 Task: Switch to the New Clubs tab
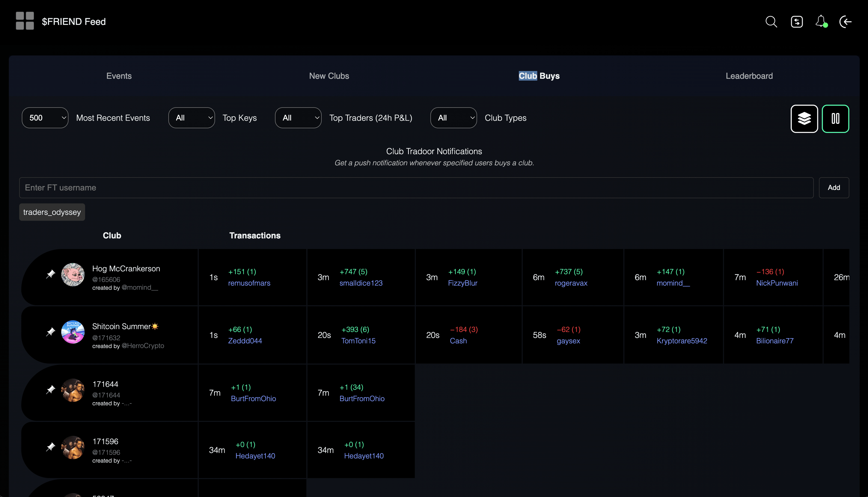pos(329,76)
